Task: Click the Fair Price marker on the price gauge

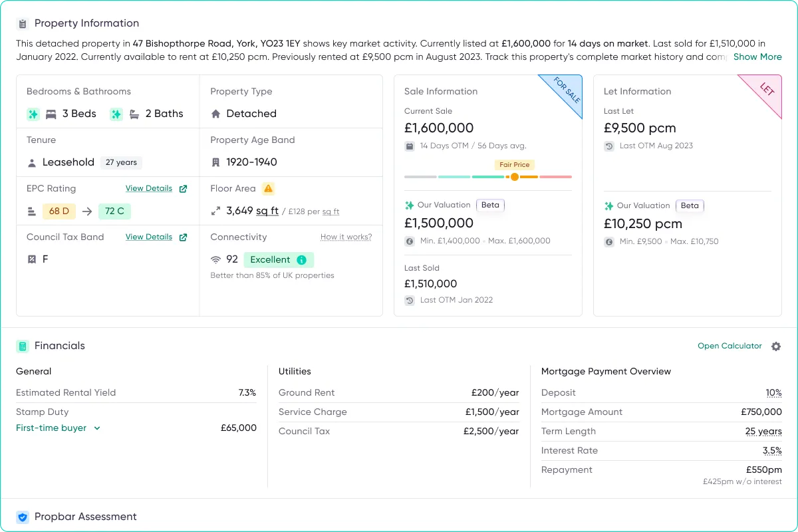Action: point(514,177)
